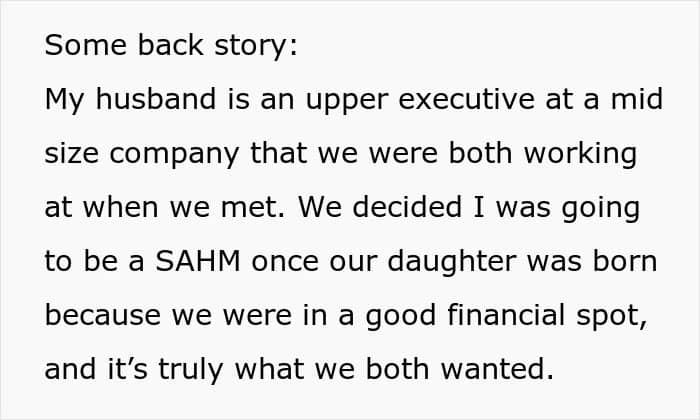Click the word 'going'

click(x=601, y=209)
